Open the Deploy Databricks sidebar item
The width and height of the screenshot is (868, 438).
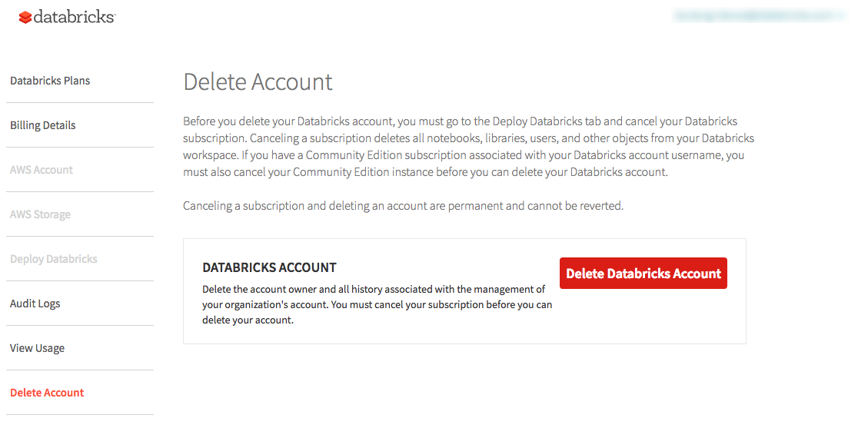54,259
